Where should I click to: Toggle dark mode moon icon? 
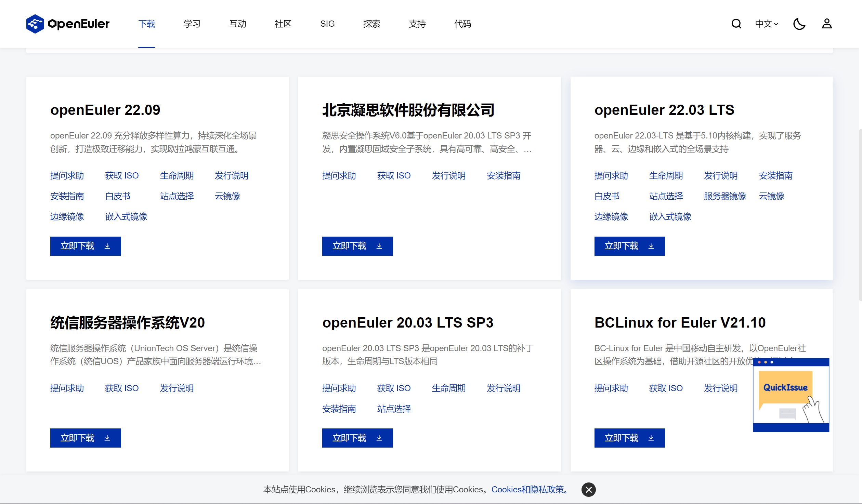click(x=799, y=24)
